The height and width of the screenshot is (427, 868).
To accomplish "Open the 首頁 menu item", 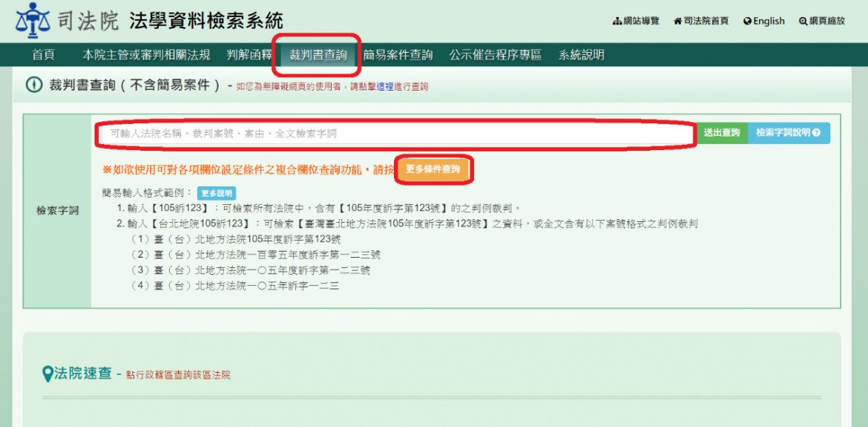I will 43,55.
